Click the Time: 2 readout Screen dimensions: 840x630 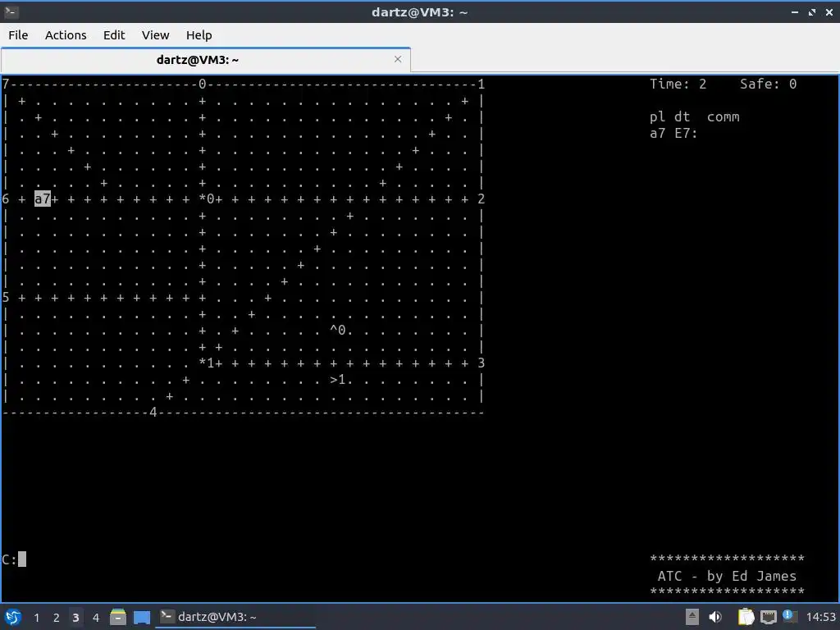[678, 84]
